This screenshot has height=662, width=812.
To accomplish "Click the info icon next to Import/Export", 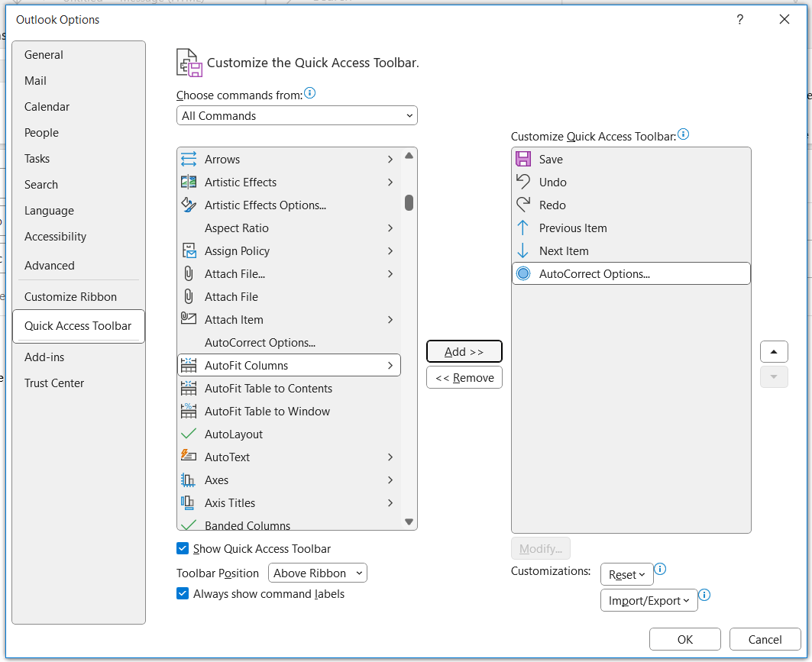I will coord(704,595).
